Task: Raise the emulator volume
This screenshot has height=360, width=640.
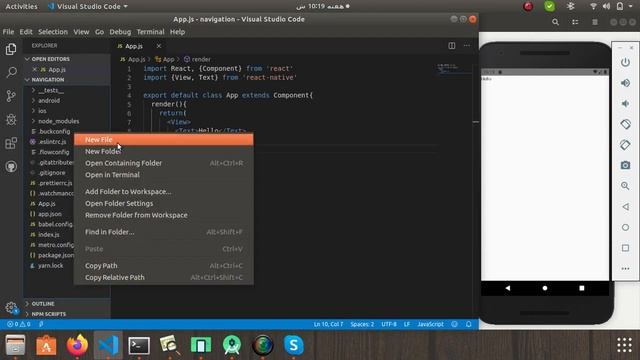Action: [x=625, y=83]
